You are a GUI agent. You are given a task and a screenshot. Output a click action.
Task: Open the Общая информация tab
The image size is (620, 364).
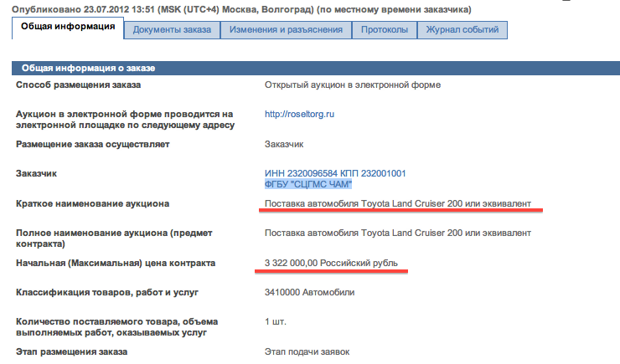(67, 28)
